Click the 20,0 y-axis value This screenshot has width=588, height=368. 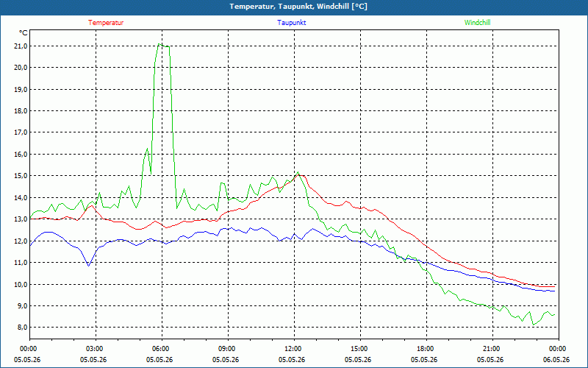(x=21, y=68)
